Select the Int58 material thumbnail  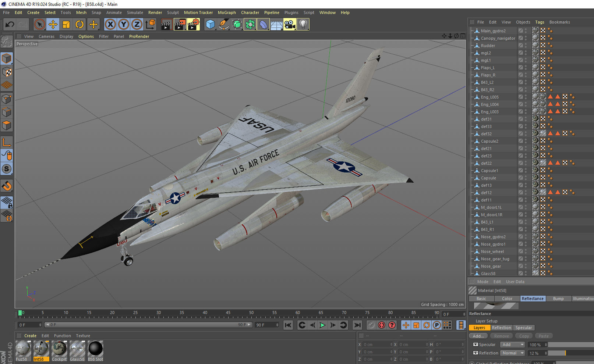[41, 351]
